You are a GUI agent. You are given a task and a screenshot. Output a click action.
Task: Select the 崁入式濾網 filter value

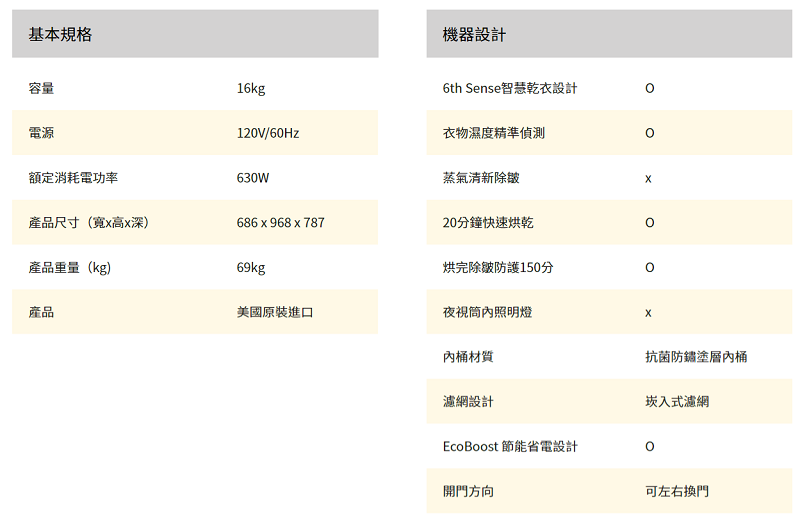click(677, 401)
